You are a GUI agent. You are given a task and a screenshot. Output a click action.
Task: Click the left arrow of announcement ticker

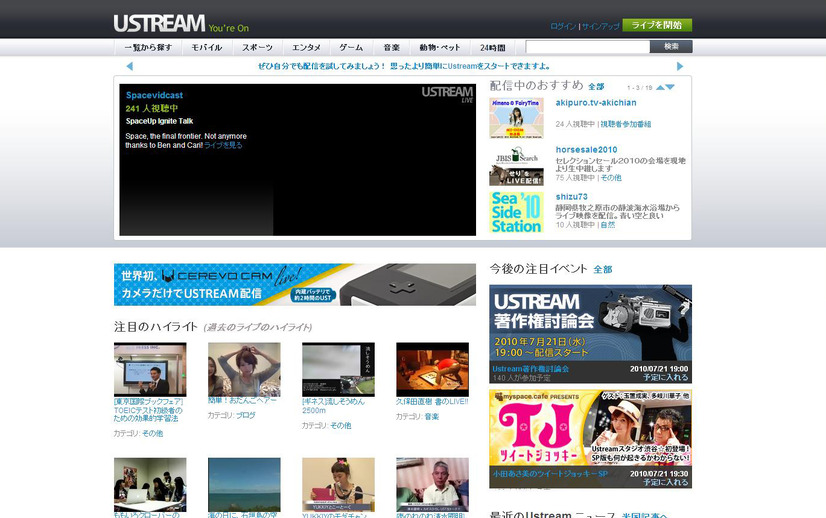(130, 66)
